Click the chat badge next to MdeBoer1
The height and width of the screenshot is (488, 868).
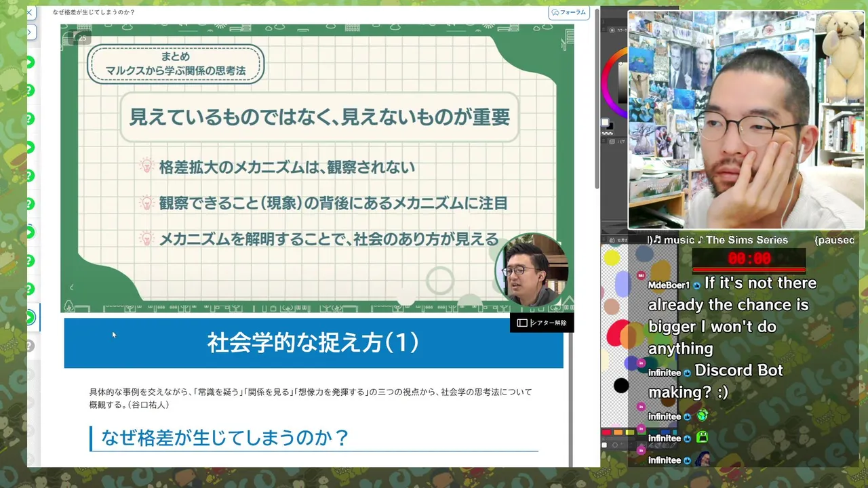tap(696, 285)
